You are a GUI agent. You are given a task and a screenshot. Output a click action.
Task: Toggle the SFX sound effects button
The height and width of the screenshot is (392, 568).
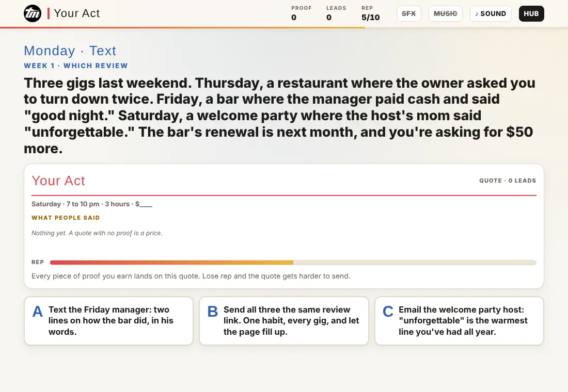408,14
